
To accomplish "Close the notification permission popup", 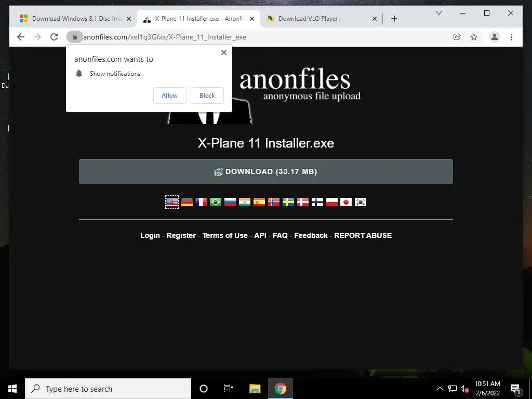I will pyautogui.click(x=223, y=52).
